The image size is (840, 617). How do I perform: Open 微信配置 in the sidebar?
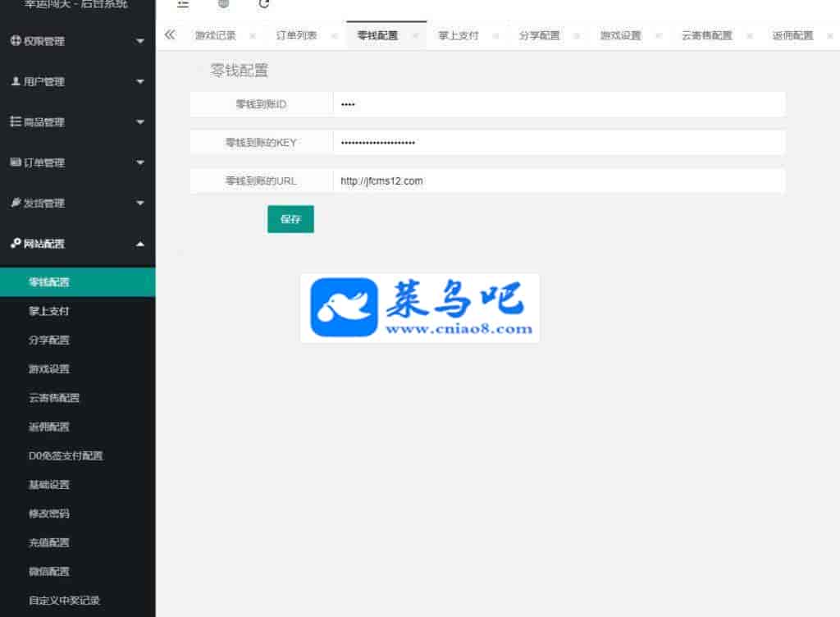click(x=49, y=571)
